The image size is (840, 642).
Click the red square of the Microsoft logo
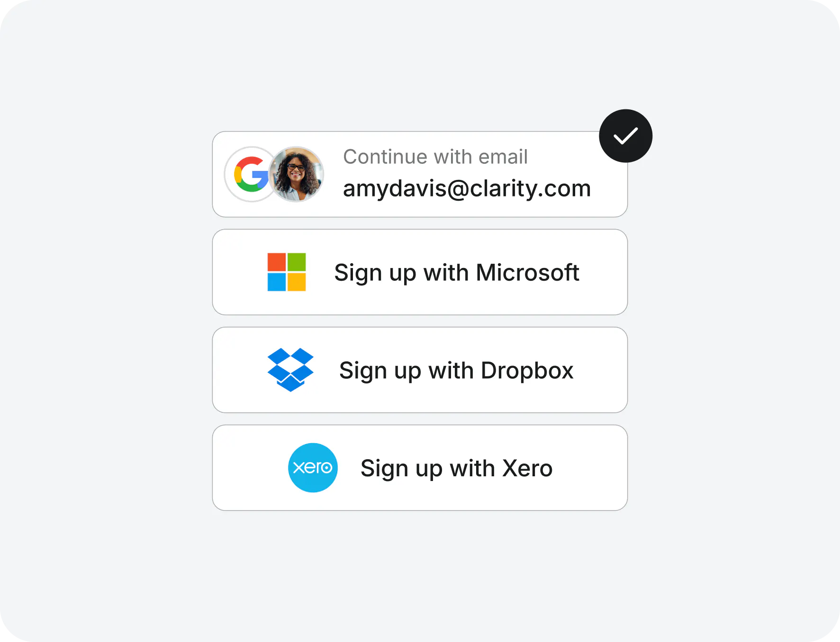[277, 262]
